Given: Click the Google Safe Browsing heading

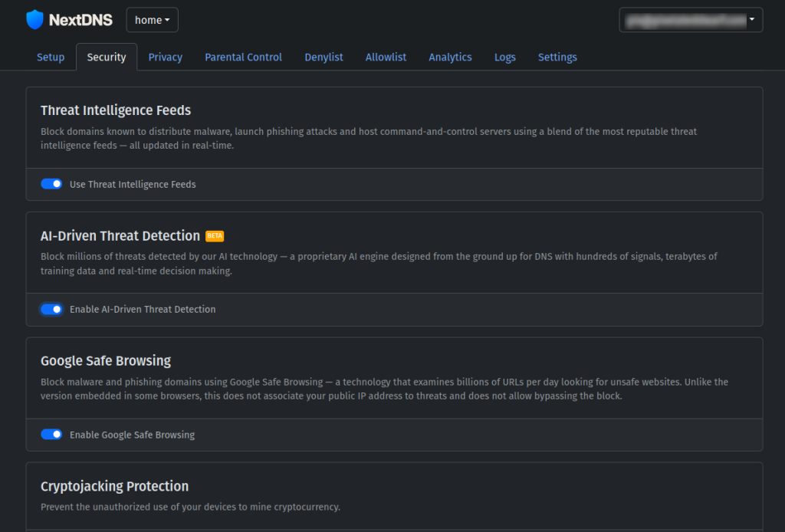Looking at the screenshot, I should pyautogui.click(x=106, y=361).
